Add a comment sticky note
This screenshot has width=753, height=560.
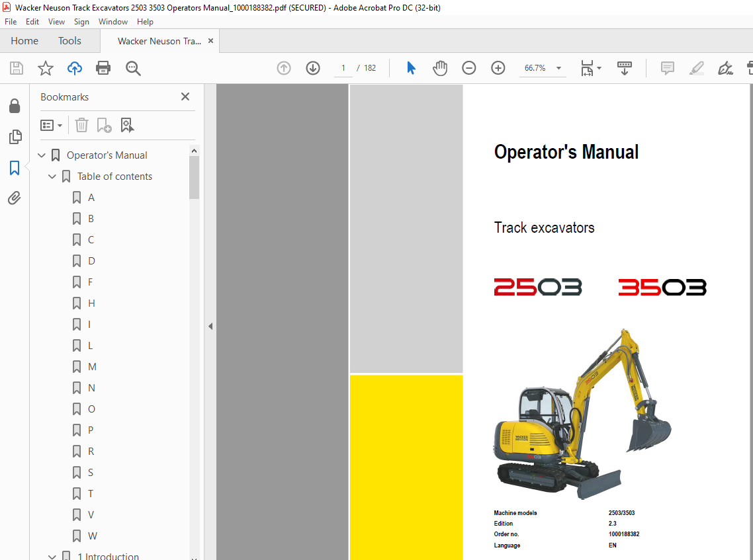[x=668, y=68]
